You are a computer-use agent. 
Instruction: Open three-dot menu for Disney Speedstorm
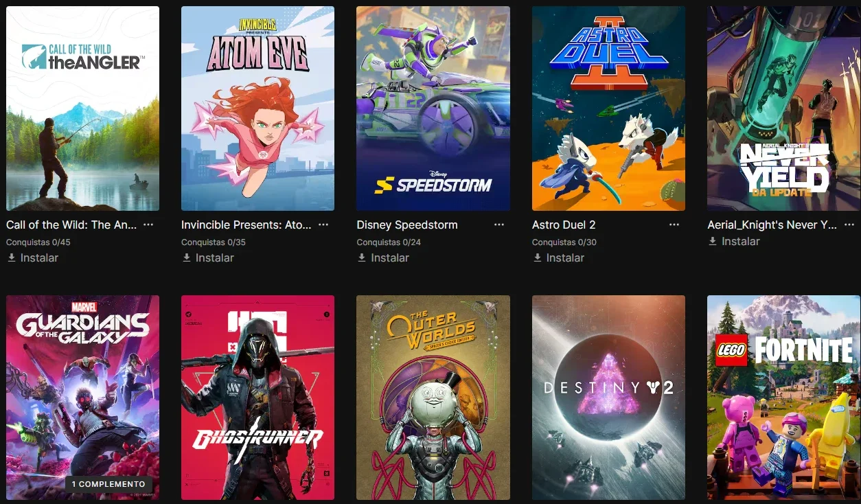point(499,225)
